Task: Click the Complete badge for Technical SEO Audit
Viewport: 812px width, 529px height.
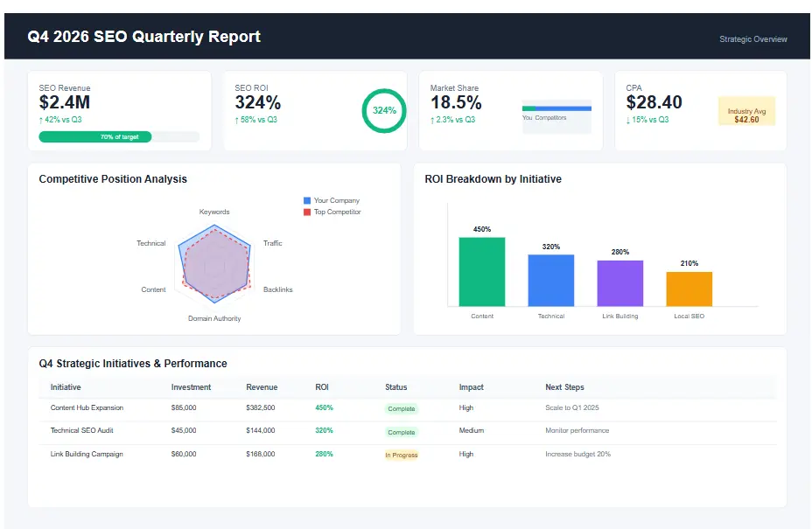Action: pyautogui.click(x=401, y=432)
